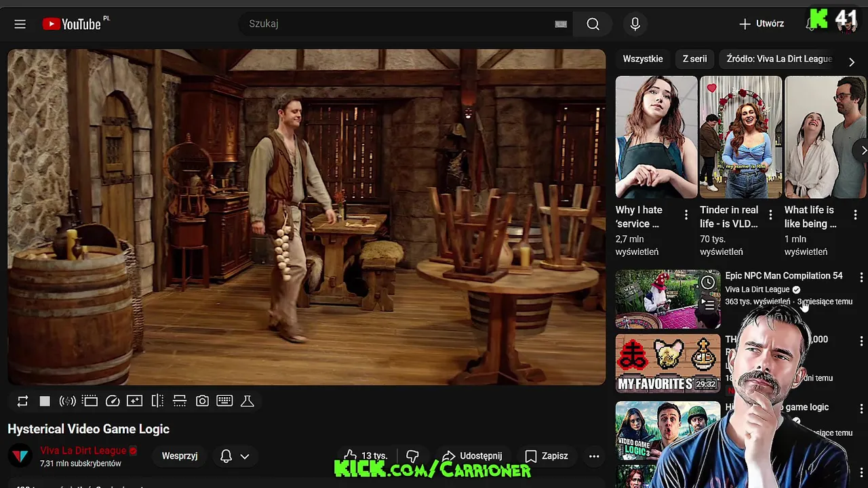Open the hamburger guide menu
868x488 pixels.
tap(20, 24)
